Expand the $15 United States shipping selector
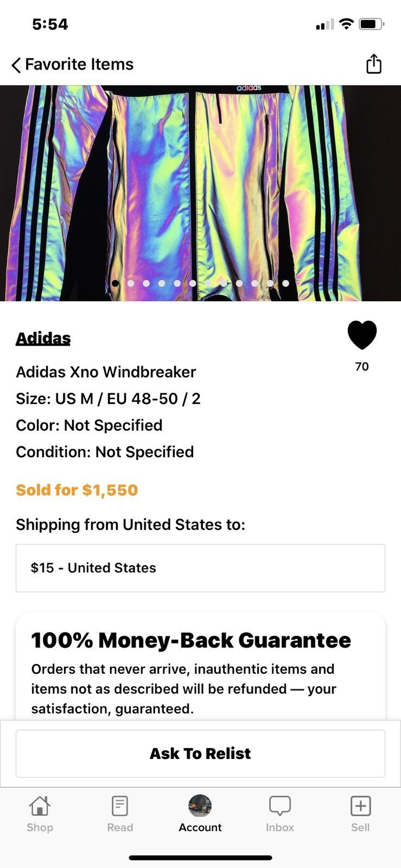 [x=200, y=568]
